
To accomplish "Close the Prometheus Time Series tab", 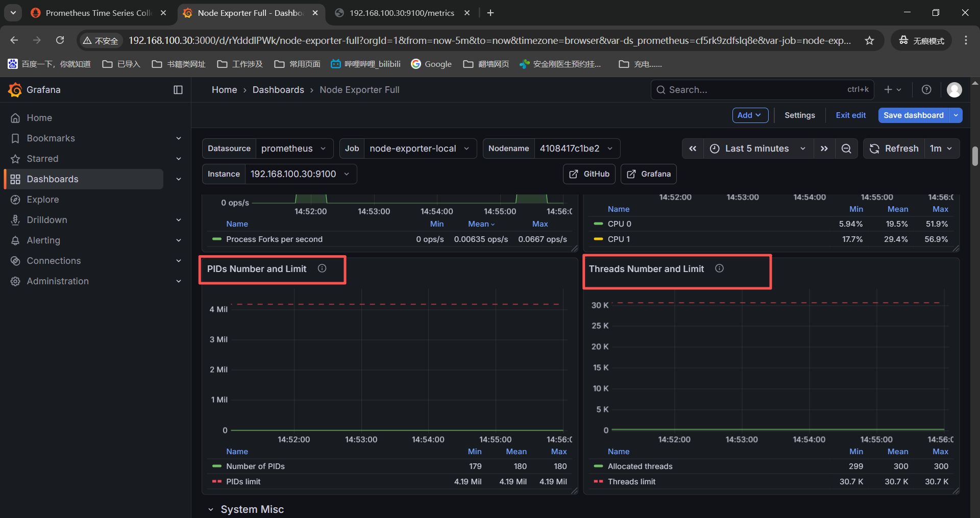I will coord(163,13).
